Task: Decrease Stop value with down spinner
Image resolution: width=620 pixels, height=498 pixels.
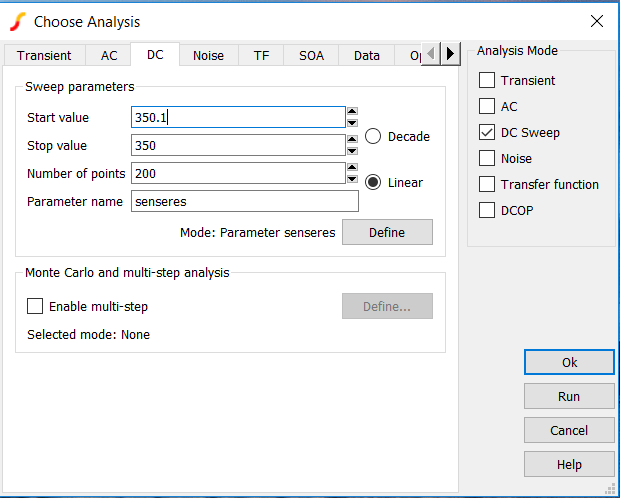Action: (x=352, y=151)
